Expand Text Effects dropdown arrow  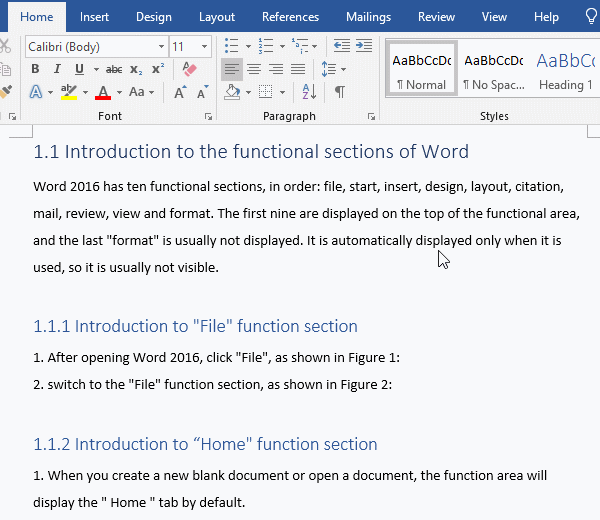(x=50, y=93)
